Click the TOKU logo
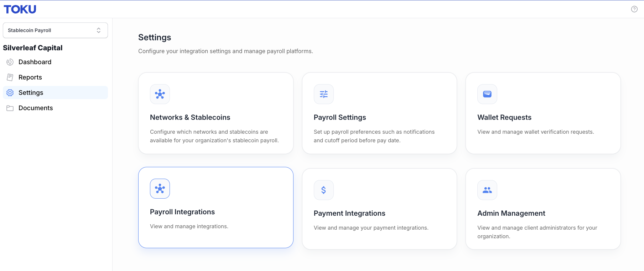 (x=20, y=9)
